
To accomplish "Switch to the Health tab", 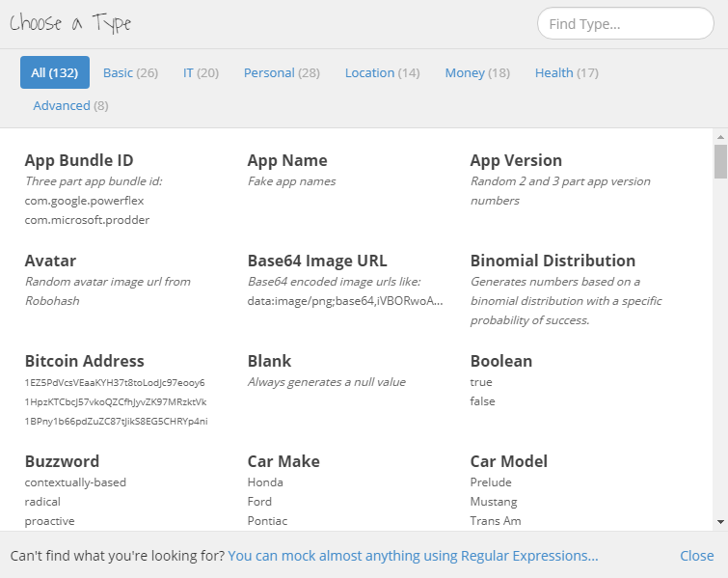I will pos(566,73).
